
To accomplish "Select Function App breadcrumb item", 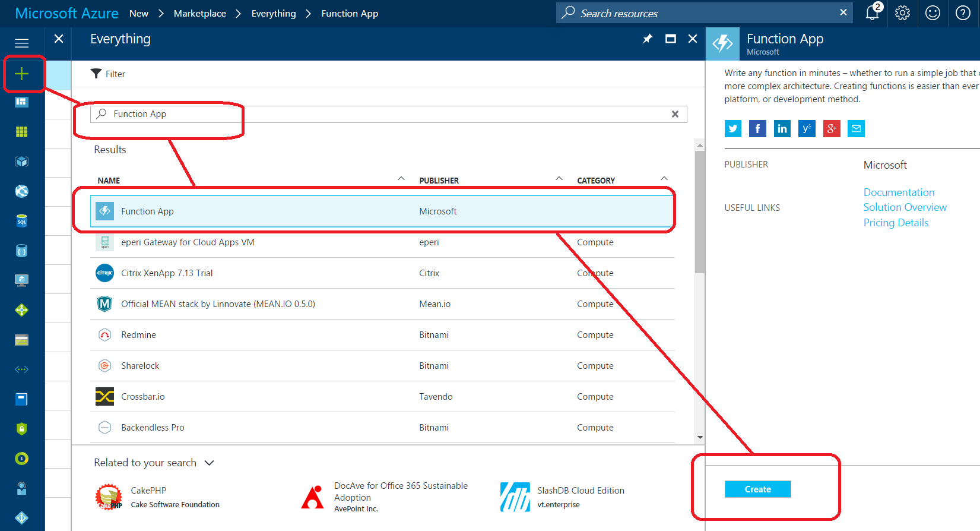I will pos(350,13).
